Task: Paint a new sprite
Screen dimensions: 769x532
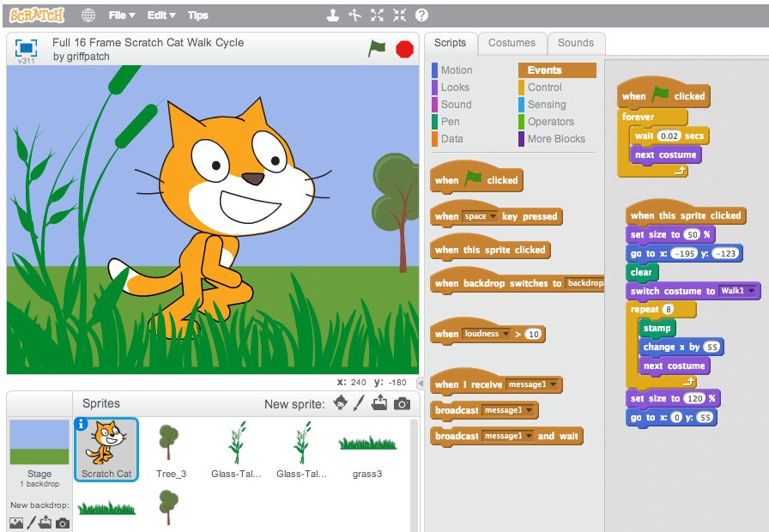Action: point(359,403)
